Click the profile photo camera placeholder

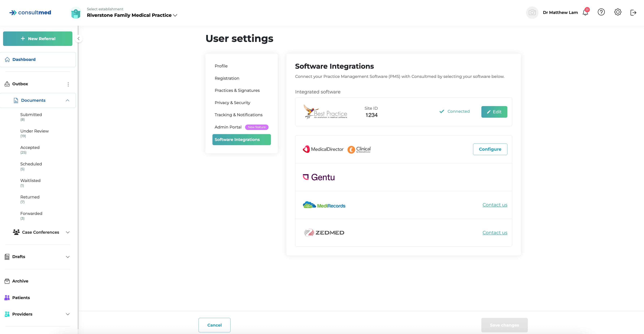pyautogui.click(x=532, y=12)
